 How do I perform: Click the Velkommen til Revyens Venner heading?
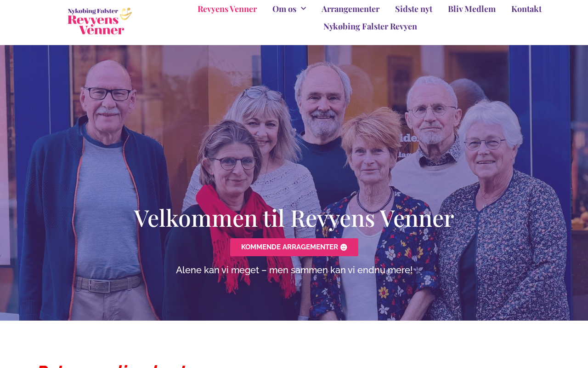[x=294, y=218]
